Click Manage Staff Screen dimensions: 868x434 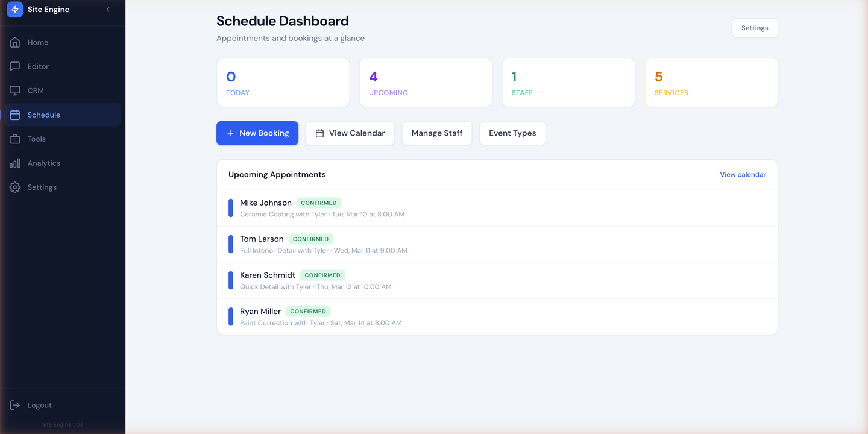click(x=436, y=133)
